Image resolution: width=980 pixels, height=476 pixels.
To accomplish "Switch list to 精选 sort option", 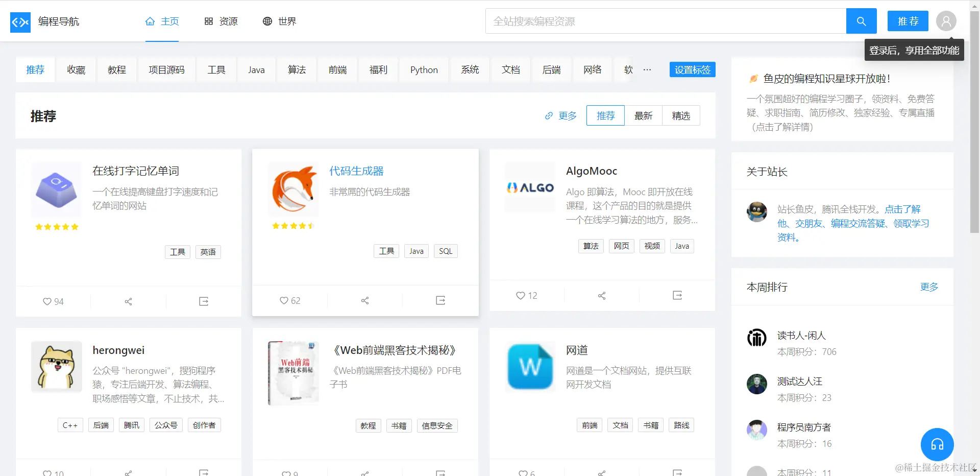I will (x=681, y=115).
